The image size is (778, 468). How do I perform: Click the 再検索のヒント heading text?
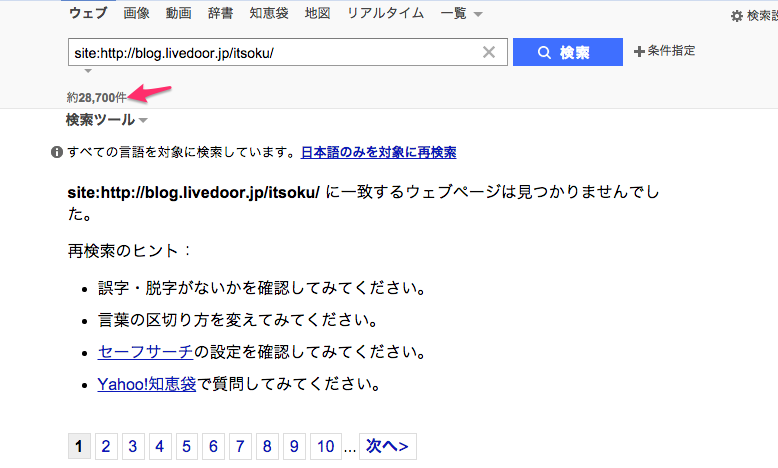click(129, 251)
